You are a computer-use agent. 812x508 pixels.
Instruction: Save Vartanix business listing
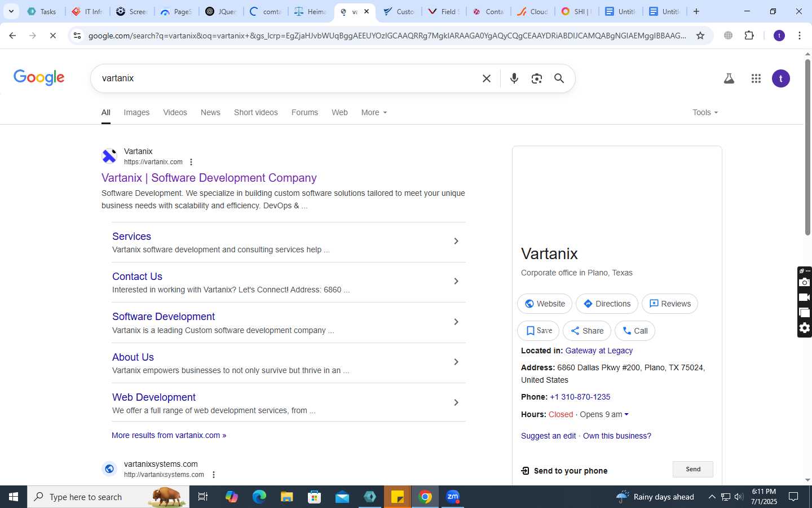point(539,331)
